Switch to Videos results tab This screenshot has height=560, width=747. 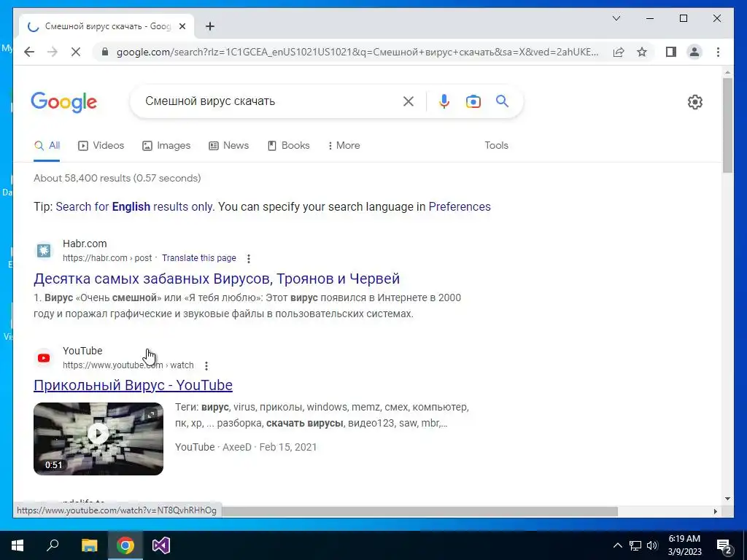coord(101,146)
